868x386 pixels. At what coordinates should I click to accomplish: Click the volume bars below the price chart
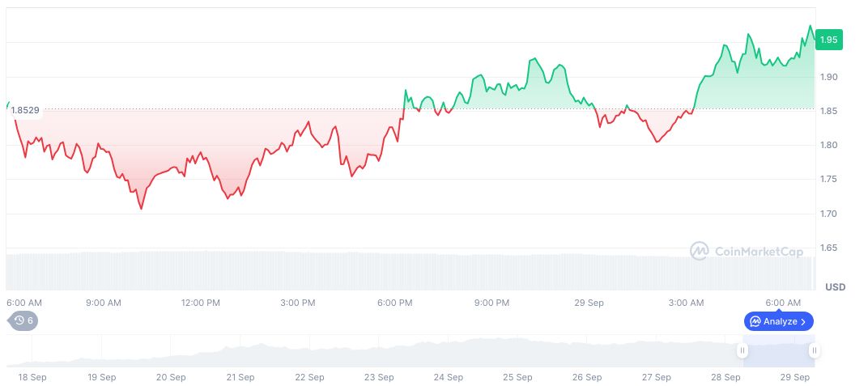point(405,271)
